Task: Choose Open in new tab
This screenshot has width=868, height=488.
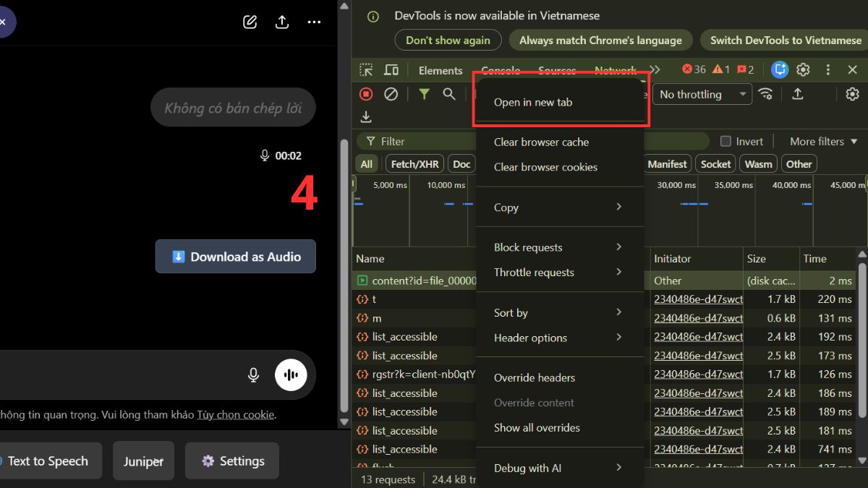Action: (x=560, y=102)
